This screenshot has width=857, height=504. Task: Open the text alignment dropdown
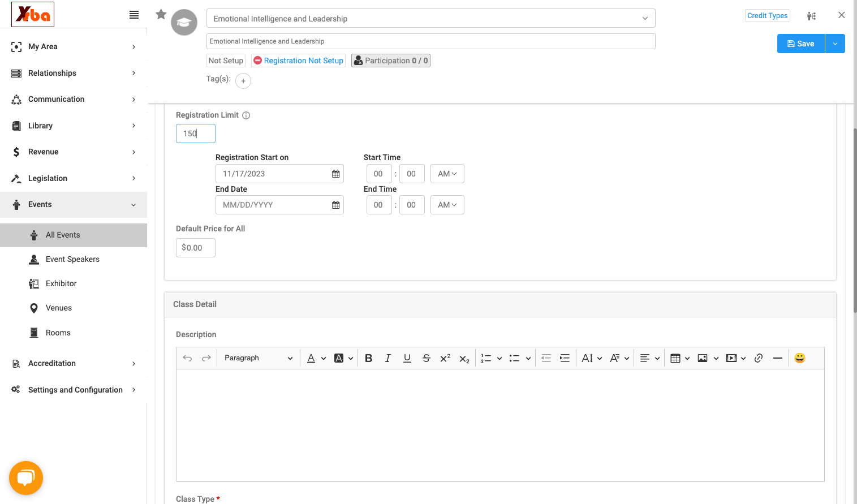click(650, 358)
